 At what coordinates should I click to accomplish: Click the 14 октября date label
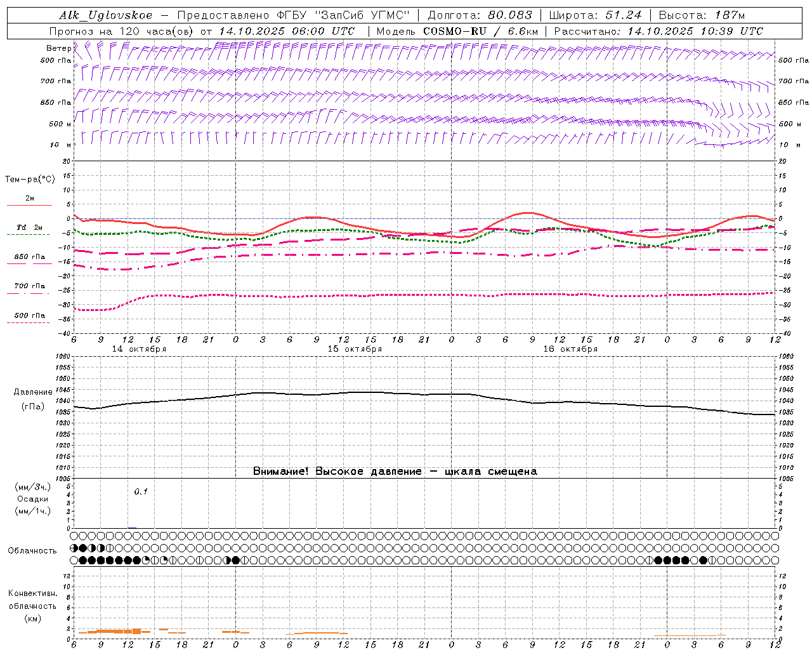(139, 349)
